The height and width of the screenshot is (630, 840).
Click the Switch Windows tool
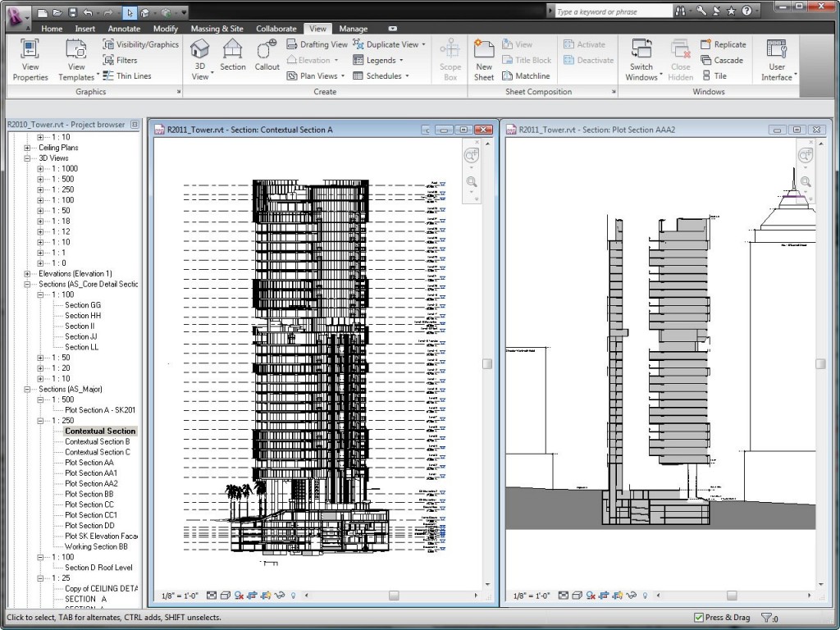click(x=642, y=56)
